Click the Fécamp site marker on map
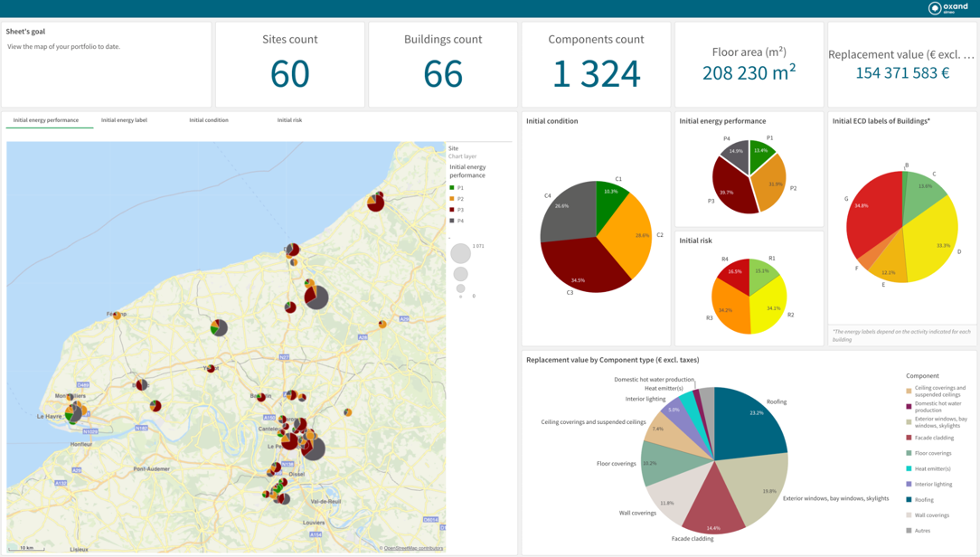Viewport: 980px width, 557px height. tap(117, 315)
